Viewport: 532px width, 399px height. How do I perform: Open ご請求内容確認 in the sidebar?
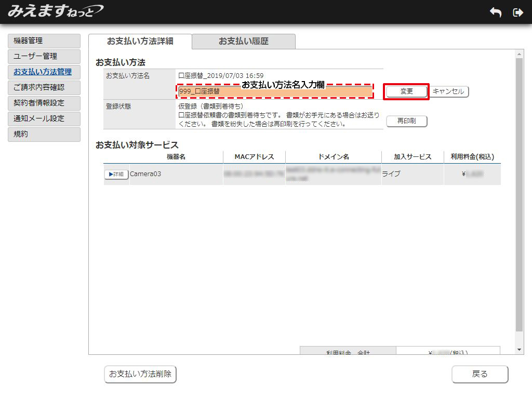click(44, 88)
